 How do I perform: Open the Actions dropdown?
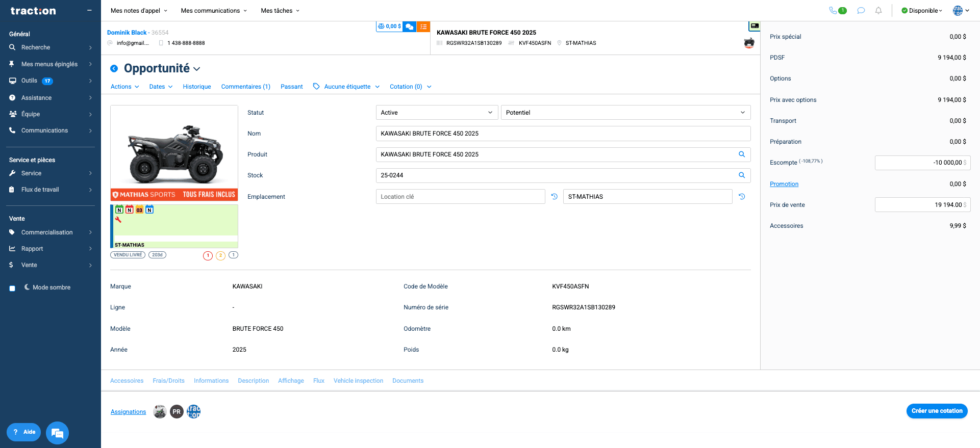(x=125, y=87)
